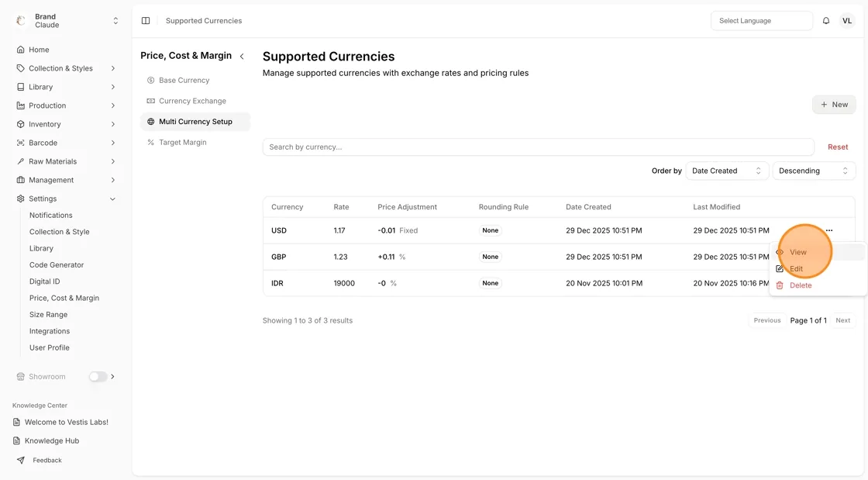868x480 pixels.
Task: Click the IDR rate value 19000
Action: tap(344, 283)
